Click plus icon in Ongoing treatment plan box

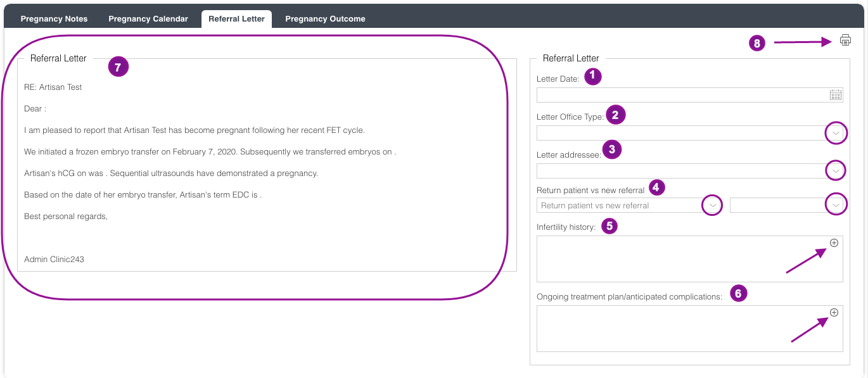click(834, 313)
